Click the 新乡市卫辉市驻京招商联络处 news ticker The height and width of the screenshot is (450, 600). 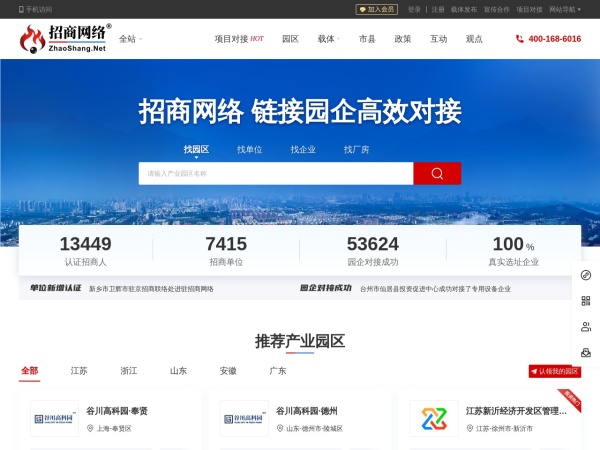(151, 289)
